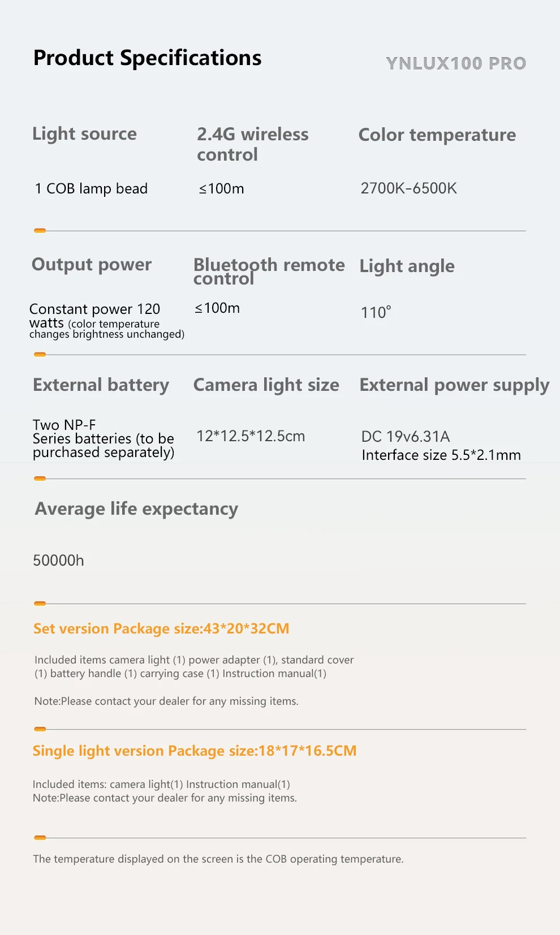Select the Light source heading
The height and width of the screenshot is (935, 560).
84,134
